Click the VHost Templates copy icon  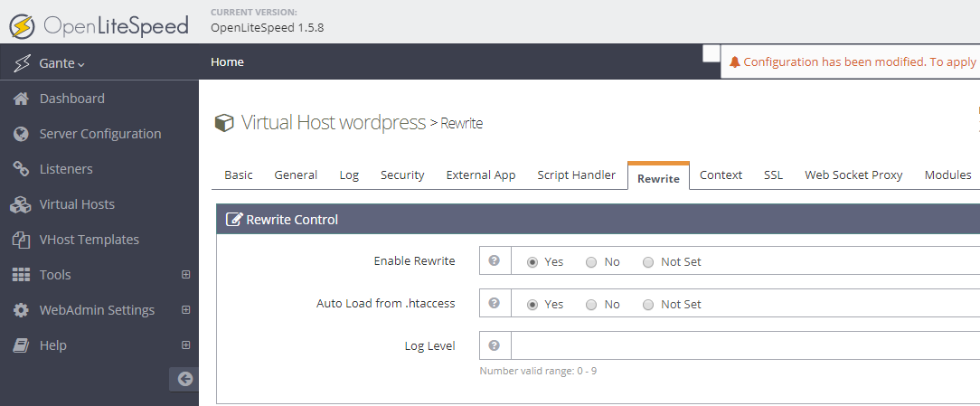(x=22, y=240)
